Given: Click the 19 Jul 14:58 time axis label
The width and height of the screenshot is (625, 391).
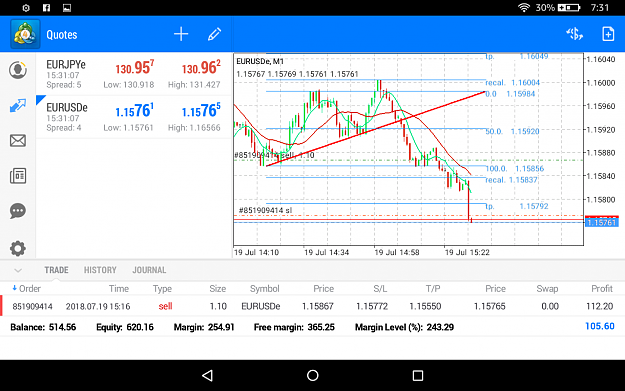Looking at the screenshot, I should tap(397, 252).
